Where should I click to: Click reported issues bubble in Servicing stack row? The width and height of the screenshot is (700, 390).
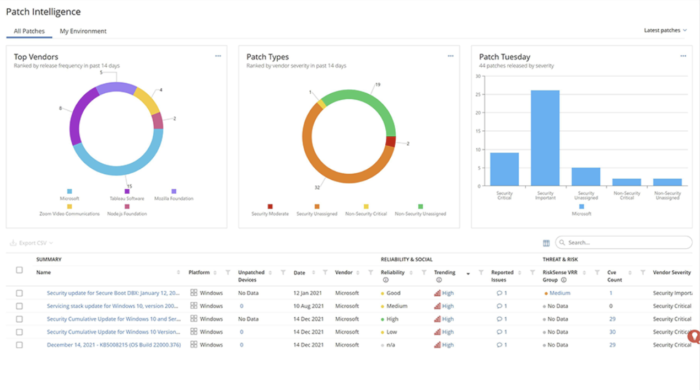[x=499, y=306]
